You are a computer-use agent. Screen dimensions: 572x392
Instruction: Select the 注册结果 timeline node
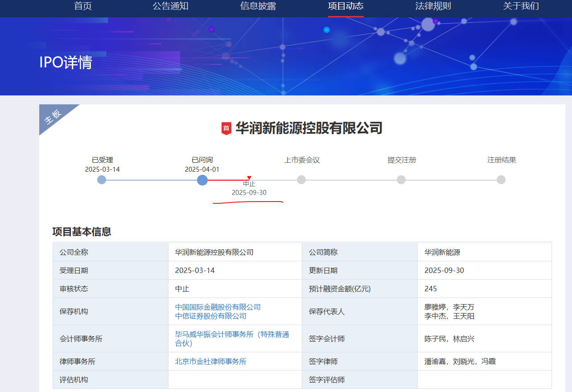[501, 180]
